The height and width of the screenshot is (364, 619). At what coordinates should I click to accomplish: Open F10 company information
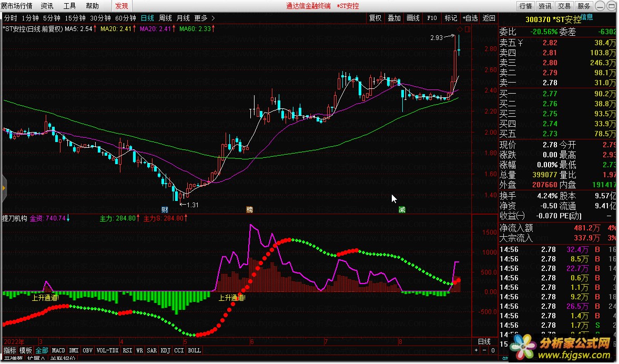432,18
